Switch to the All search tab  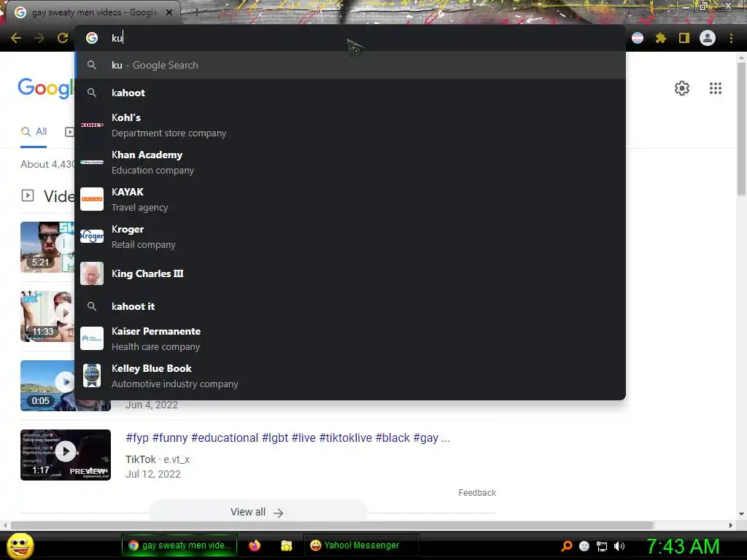pos(34,132)
